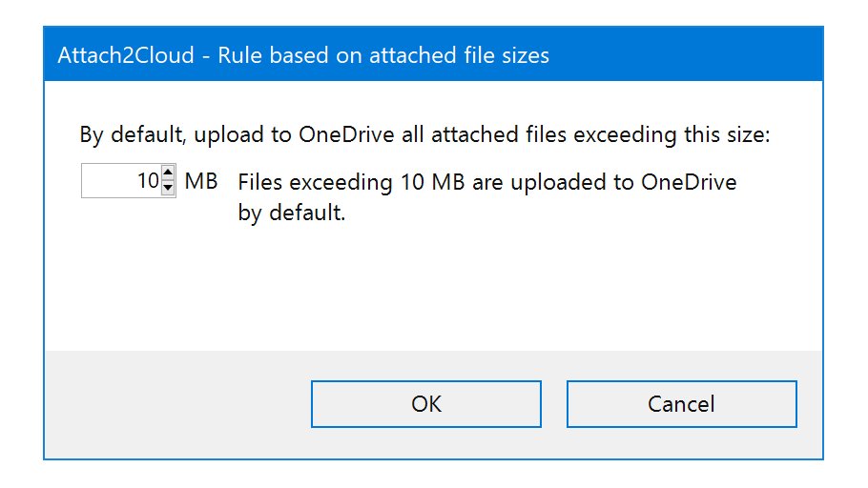Click the small upward triangle beside 10
The width and height of the screenshot is (868, 488).
click(168, 173)
